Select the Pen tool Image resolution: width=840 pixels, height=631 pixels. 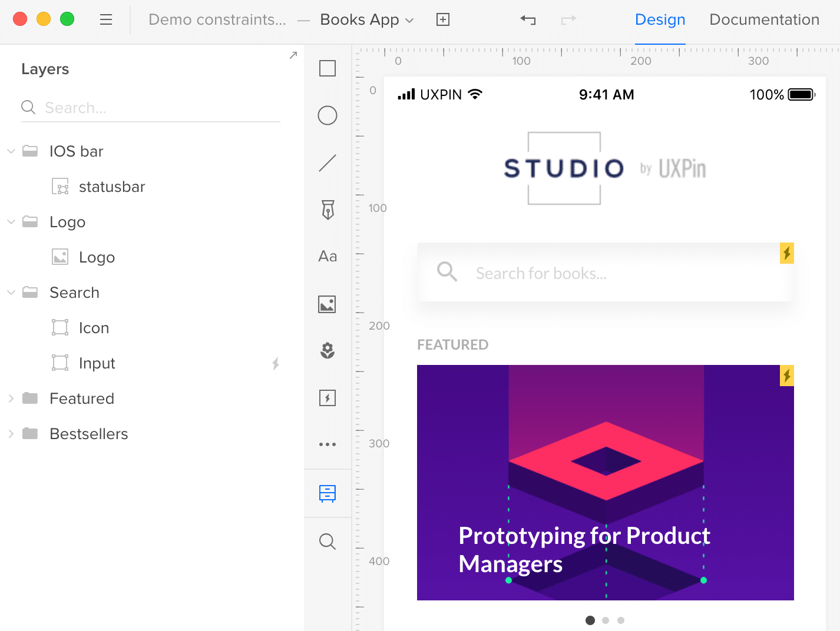(328, 210)
